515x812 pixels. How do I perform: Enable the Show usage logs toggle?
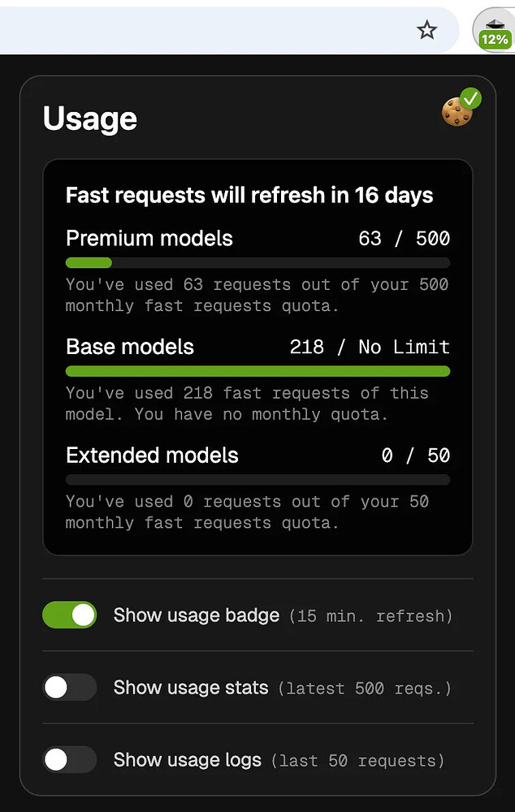pos(69,760)
